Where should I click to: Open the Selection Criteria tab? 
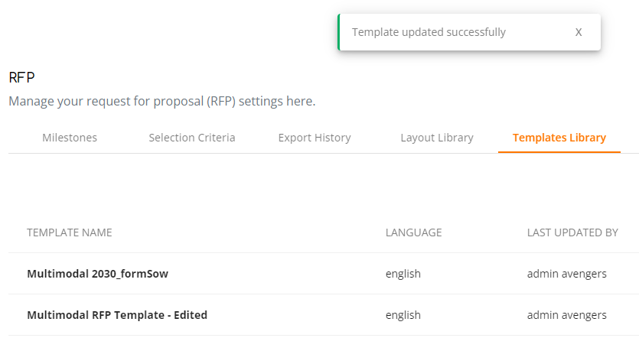click(192, 138)
